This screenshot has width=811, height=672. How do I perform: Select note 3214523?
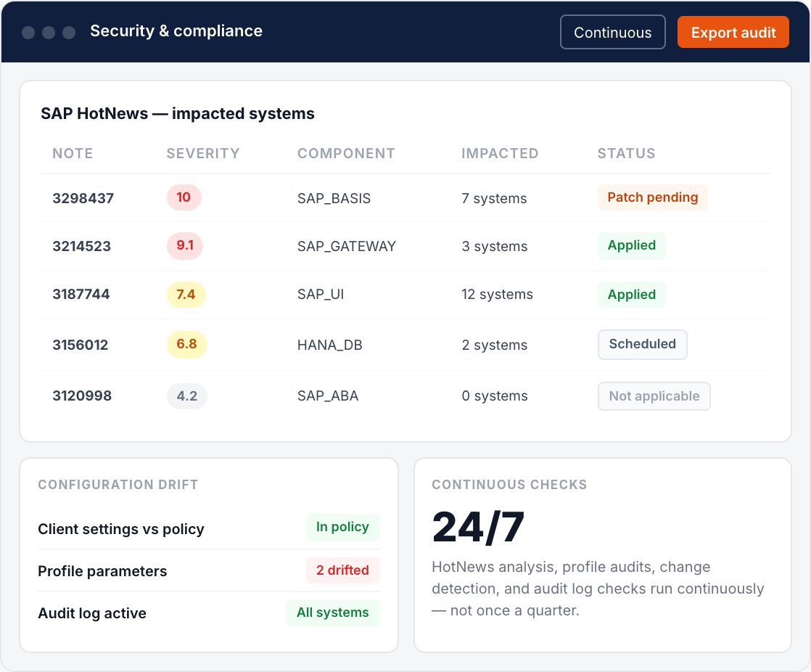pos(82,246)
